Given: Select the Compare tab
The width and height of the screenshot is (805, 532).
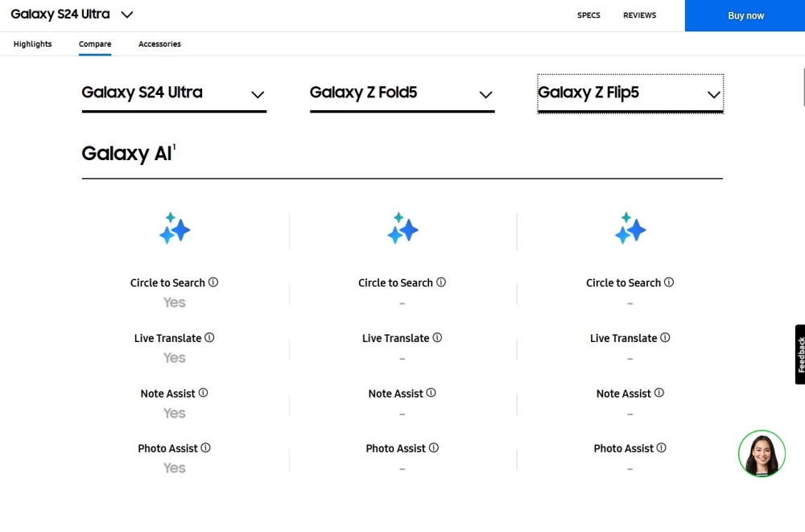Looking at the screenshot, I should 95,44.
